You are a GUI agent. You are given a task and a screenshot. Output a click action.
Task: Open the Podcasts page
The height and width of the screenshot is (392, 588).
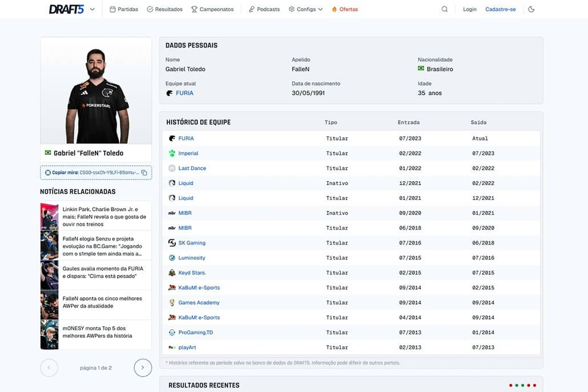coord(264,9)
